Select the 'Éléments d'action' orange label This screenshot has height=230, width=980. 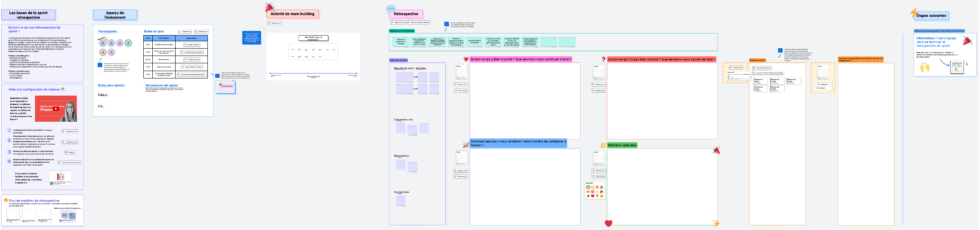(757, 60)
